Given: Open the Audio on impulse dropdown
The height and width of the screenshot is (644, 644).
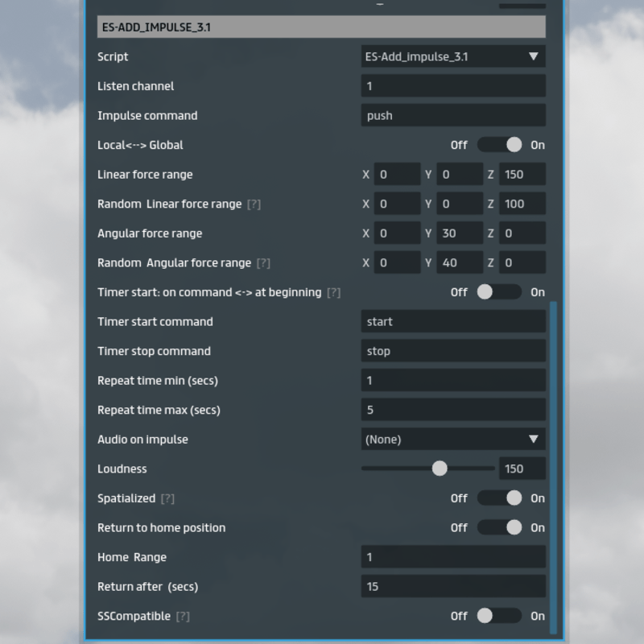Looking at the screenshot, I should 452,440.
